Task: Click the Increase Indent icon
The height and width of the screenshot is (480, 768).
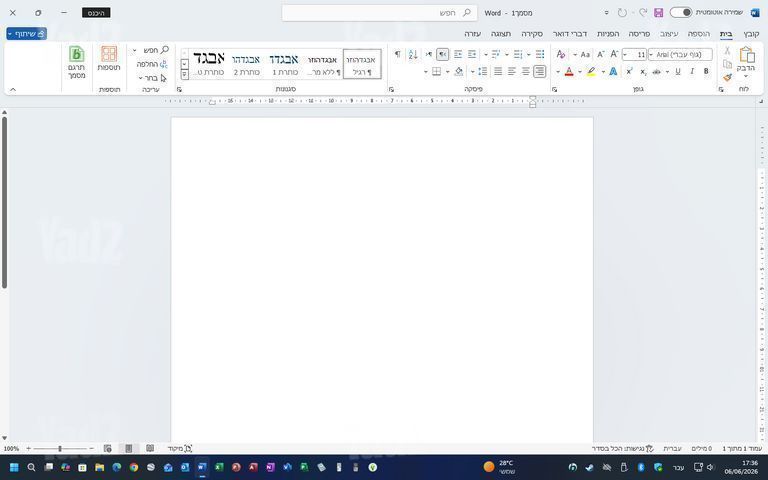Action: click(458, 54)
